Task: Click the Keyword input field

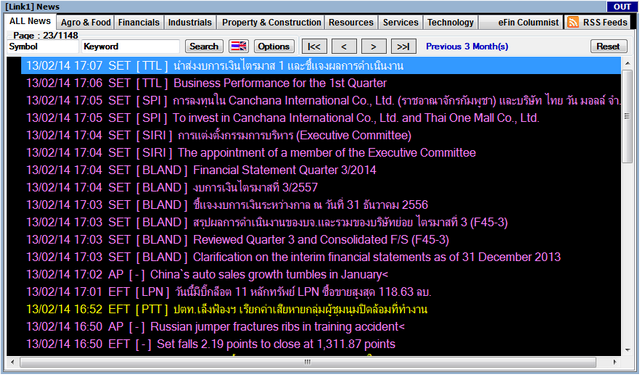Action: [130, 47]
